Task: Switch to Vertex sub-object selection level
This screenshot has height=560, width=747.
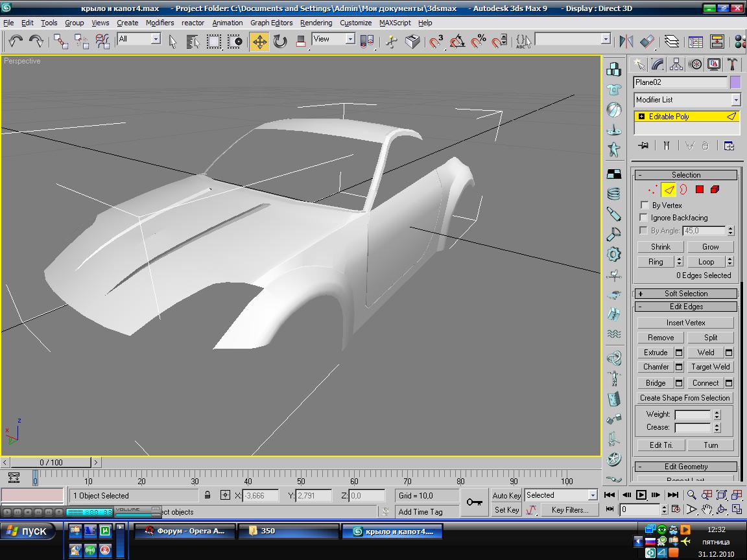Action: click(652, 190)
